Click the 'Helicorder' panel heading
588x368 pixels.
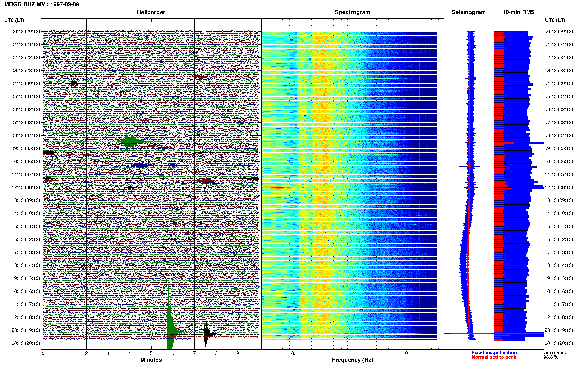pos(151,12)
